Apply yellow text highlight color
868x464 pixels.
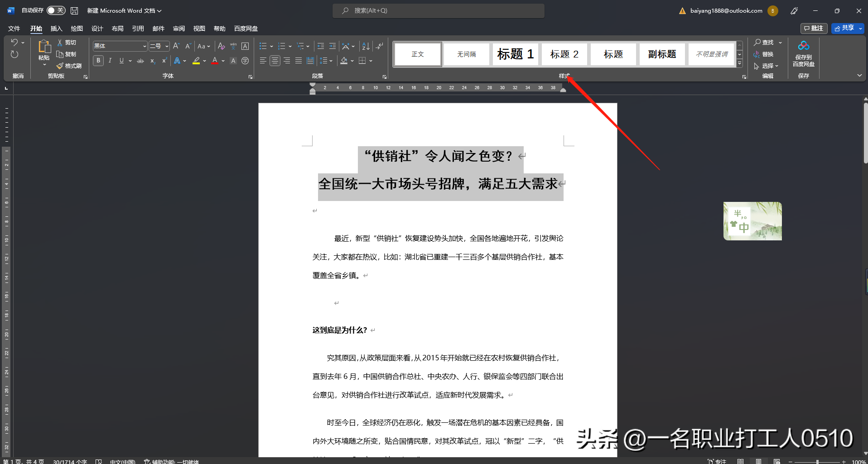tap(196, 61)
